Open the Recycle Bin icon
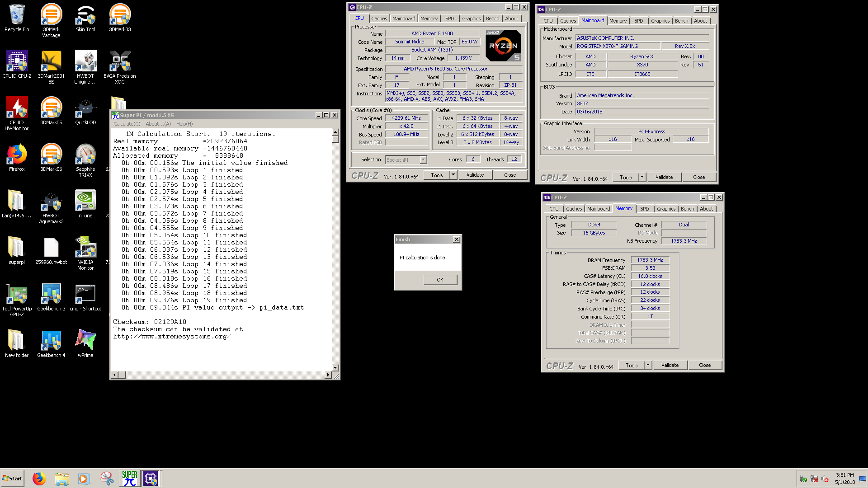 [17, 18]
